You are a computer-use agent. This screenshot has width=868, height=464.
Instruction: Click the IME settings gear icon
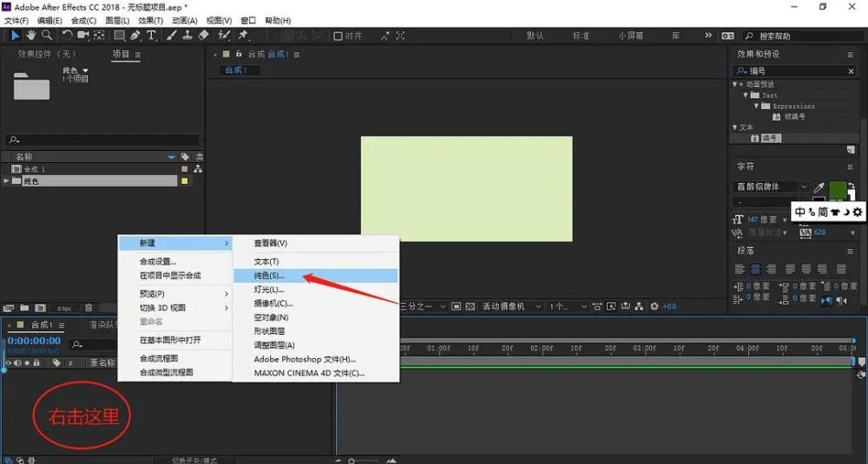[857, 212]
